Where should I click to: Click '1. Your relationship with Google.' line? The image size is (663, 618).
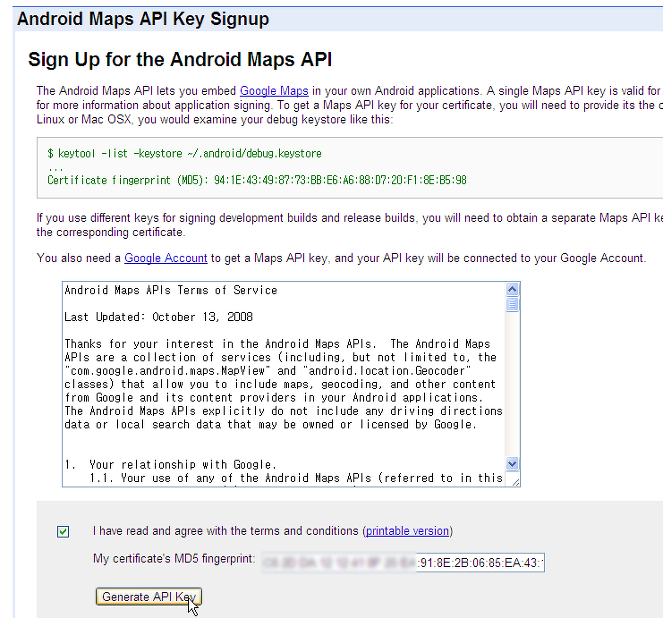pos(171,465)
